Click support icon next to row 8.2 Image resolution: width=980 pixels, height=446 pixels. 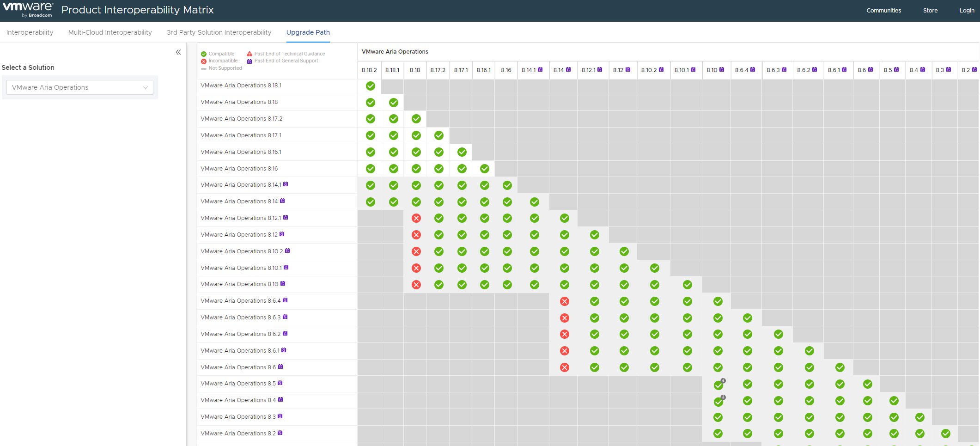[x=280, y=433]
